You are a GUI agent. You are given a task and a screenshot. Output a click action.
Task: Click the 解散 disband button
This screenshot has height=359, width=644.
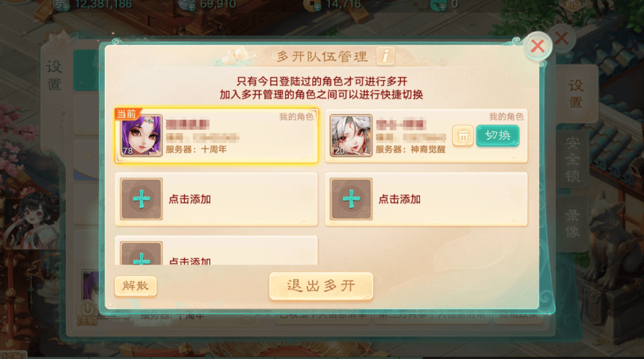point(136,286)
